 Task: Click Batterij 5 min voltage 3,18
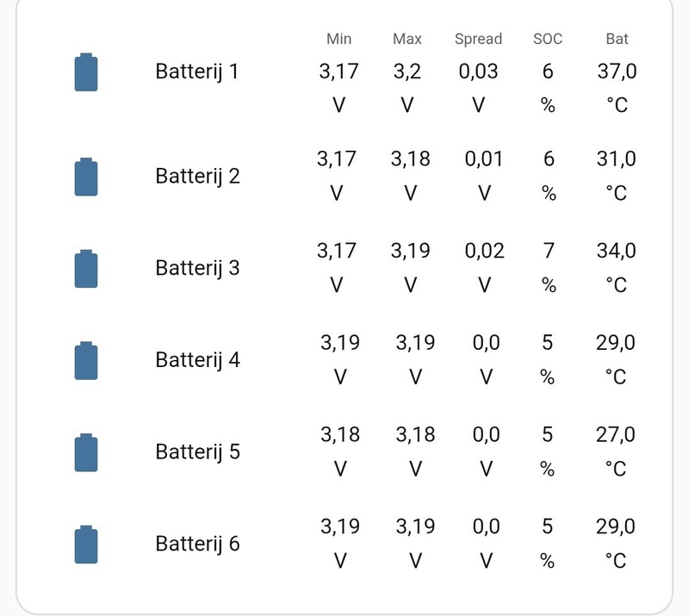340,434
